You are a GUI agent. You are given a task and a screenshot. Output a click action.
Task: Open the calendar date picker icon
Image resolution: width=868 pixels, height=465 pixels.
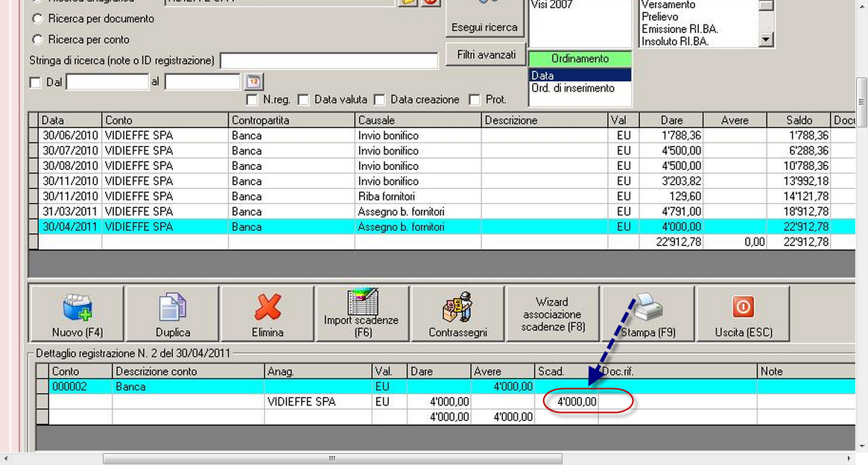coord(253,82)
